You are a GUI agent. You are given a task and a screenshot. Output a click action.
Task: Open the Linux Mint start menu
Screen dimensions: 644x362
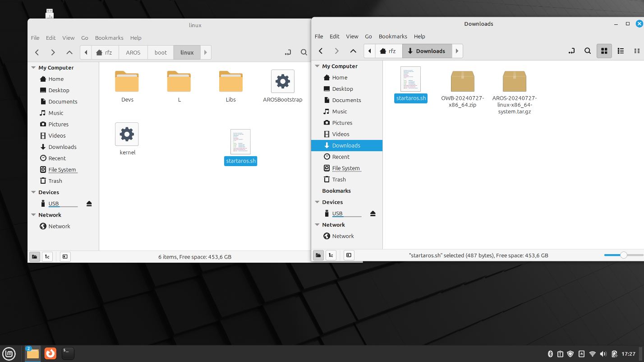pos(9,353)
